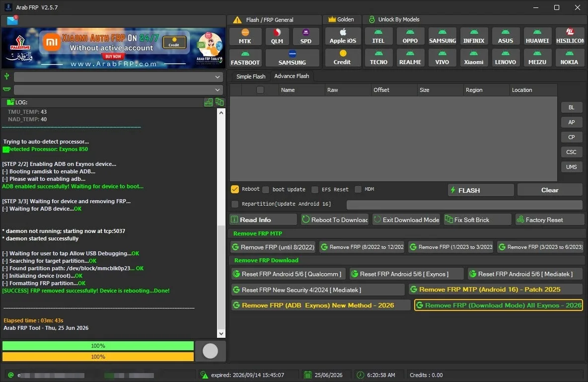Select the CP firmware file button
588x382 pixels.
click(571, 137)
